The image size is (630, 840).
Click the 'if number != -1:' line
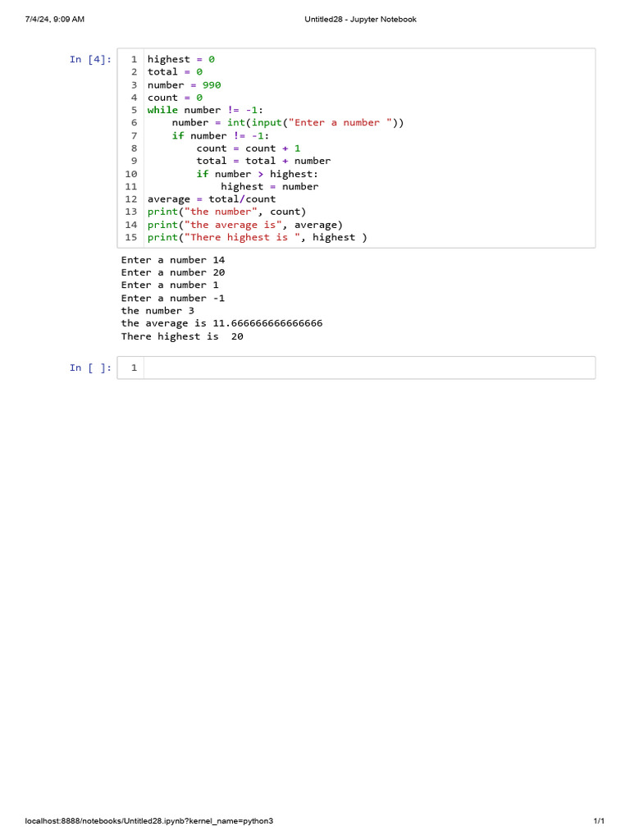[x=221, y=135]
